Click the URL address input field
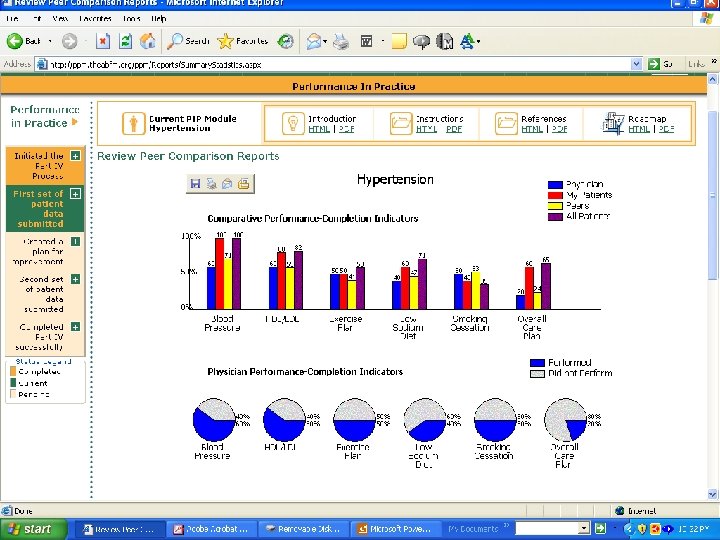The height and width of the screenshot is (540, 720). (338, 64)
